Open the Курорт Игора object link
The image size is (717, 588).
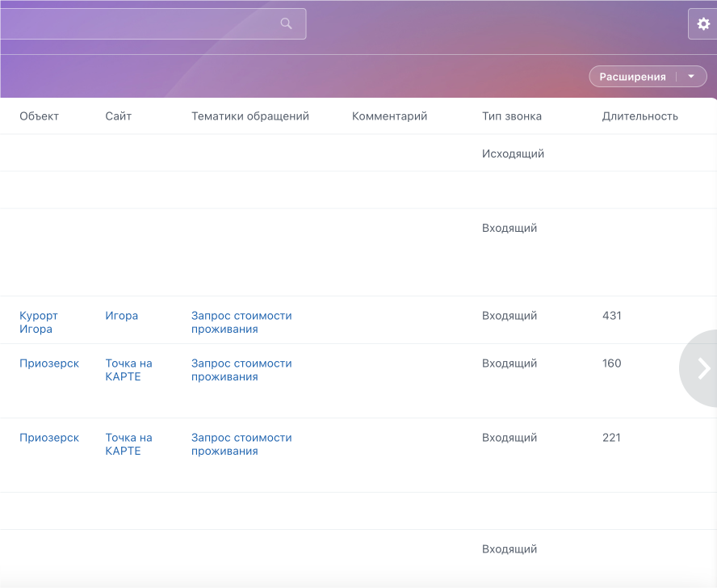38,322
